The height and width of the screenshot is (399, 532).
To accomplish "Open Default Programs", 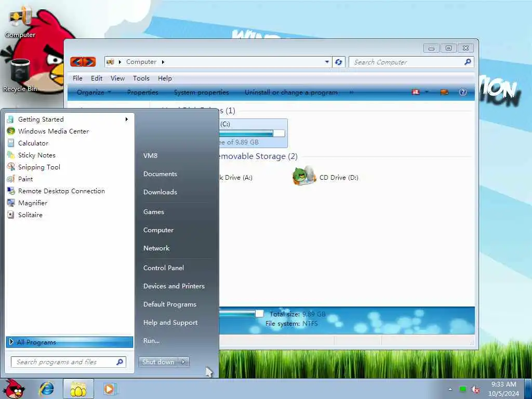I will pyautogui.click(x=170, y=304).
